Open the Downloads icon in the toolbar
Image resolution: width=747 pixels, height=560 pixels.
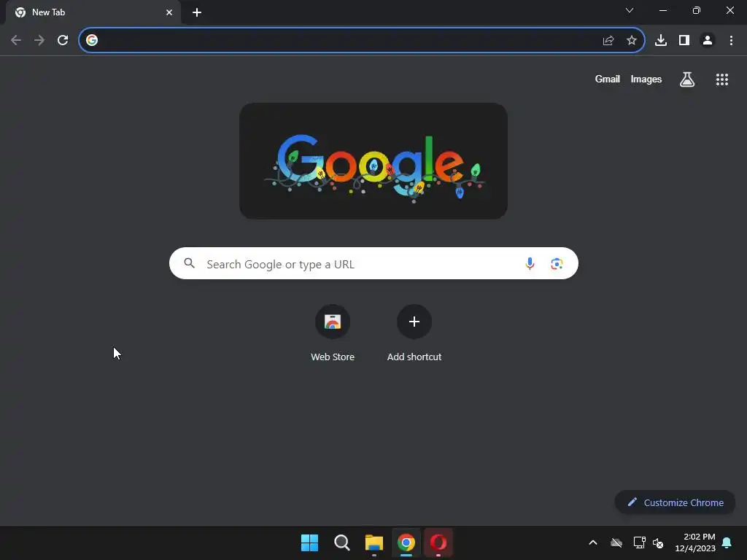661,41
